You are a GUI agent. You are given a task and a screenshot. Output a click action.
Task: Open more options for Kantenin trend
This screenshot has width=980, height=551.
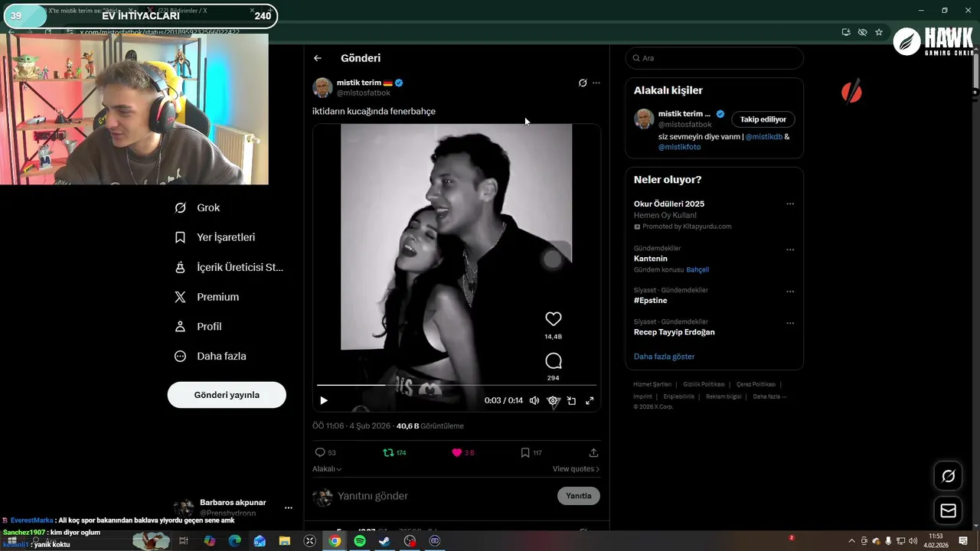(x=790, y=249)
